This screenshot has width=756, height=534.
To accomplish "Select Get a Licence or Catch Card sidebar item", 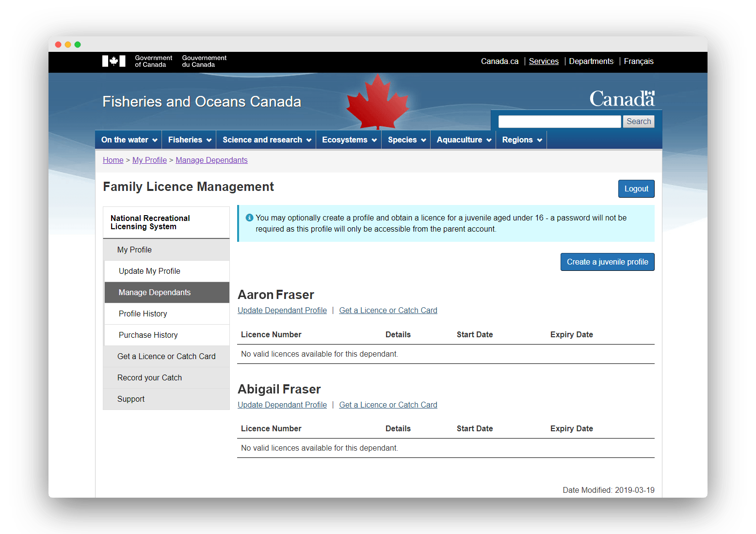I will click(166, 356).
